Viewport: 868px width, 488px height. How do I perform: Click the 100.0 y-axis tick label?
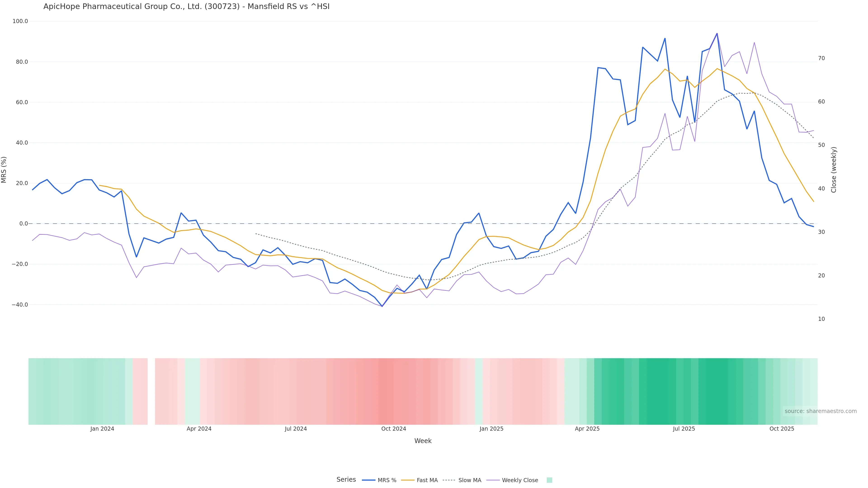pyautogui.click(x=20, y=21)
